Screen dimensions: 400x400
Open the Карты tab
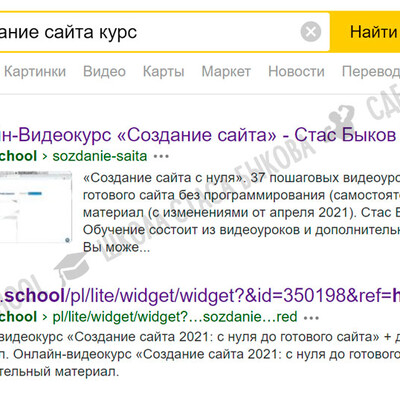[x=164, y=71]
